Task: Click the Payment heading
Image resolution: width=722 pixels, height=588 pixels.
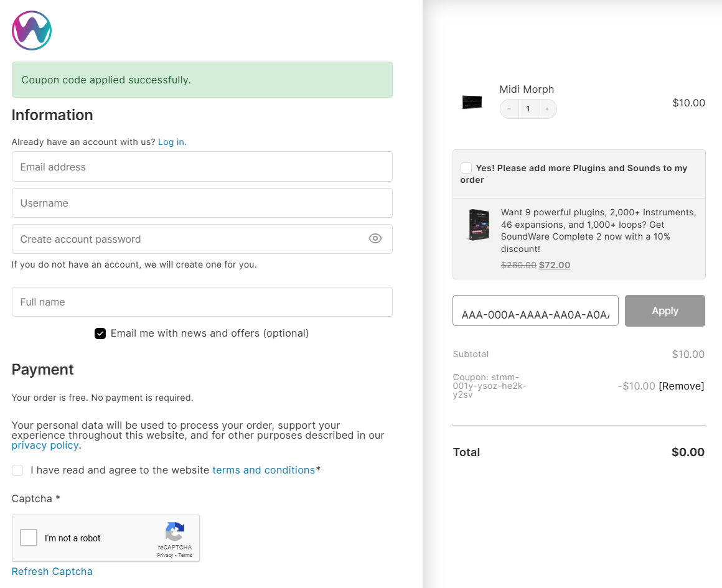Action: pos(42,369)
